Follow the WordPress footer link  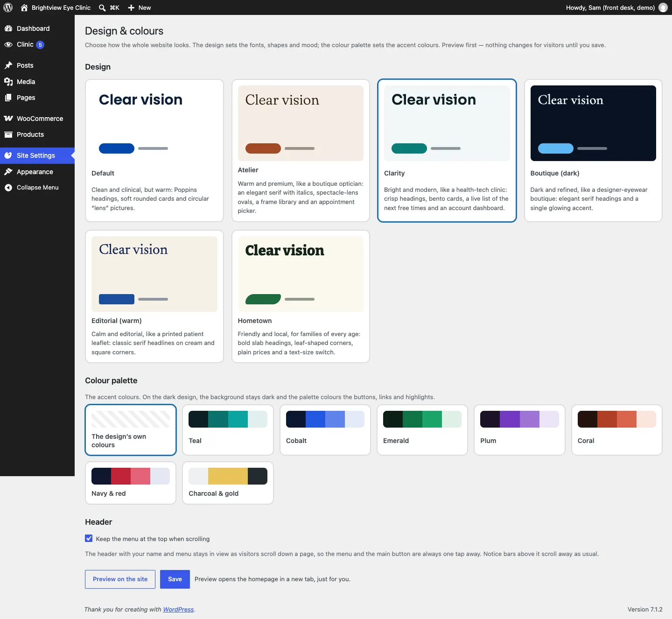coord(178,609)
